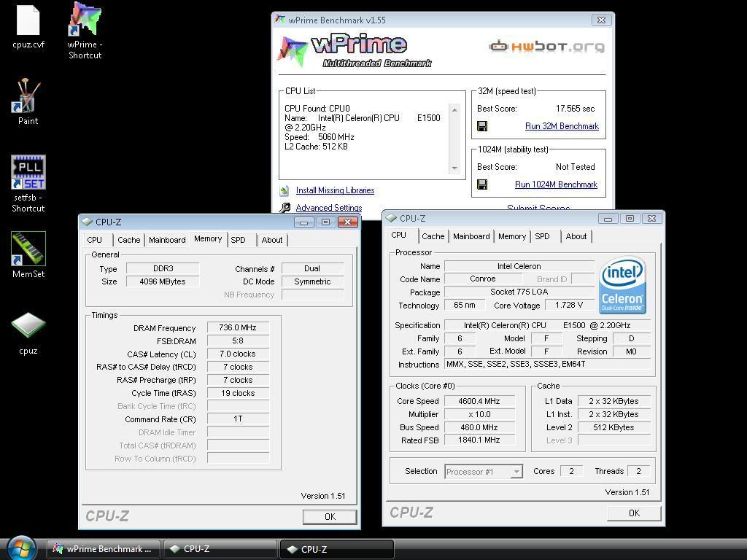Open the Processor #1 selection dropdown
Screen dimensions: 747x560
pos(516,472)
